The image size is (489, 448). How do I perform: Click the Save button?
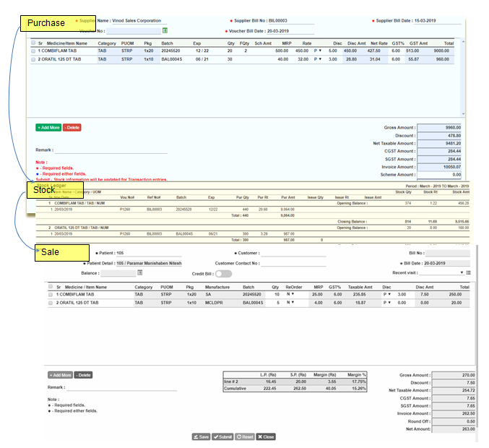[x=201, y=436]
